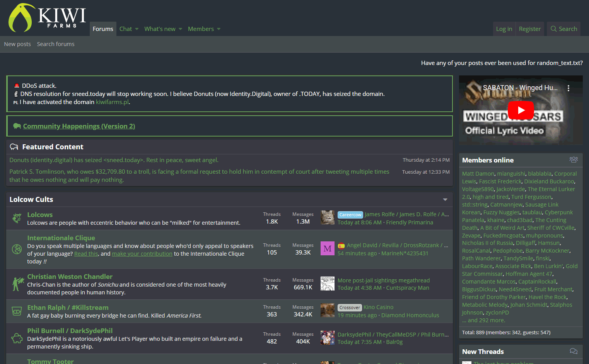View Diamond Homonculus's profile
Screen dimensions: 589x364
pyautogui.click(x=410, y=315)
